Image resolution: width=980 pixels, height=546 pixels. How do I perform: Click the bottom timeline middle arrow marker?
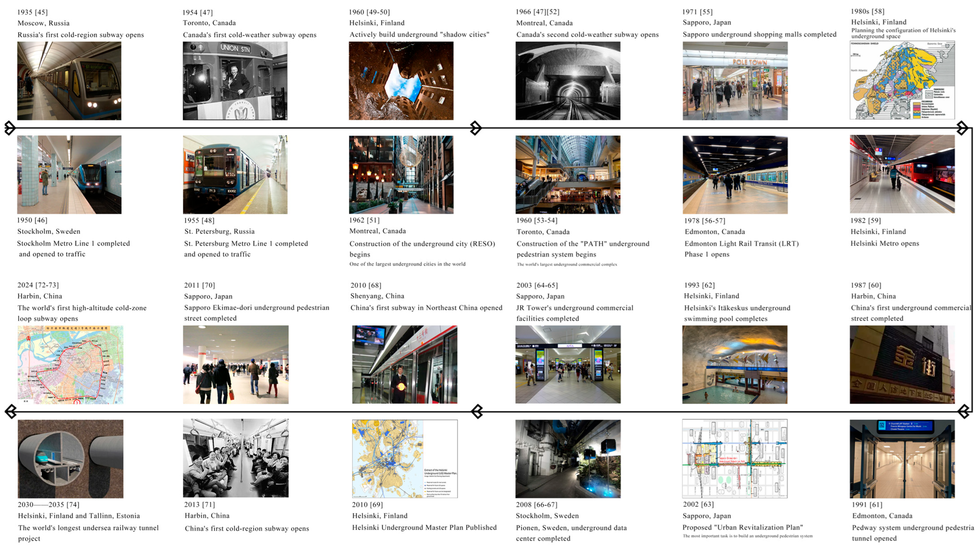click(x=477, y=411)
